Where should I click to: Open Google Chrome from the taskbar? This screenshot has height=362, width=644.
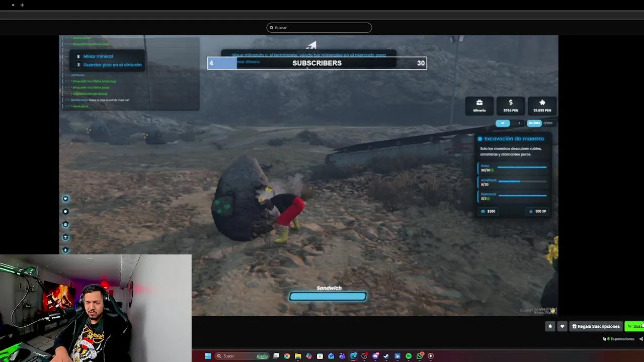(287, 356)
